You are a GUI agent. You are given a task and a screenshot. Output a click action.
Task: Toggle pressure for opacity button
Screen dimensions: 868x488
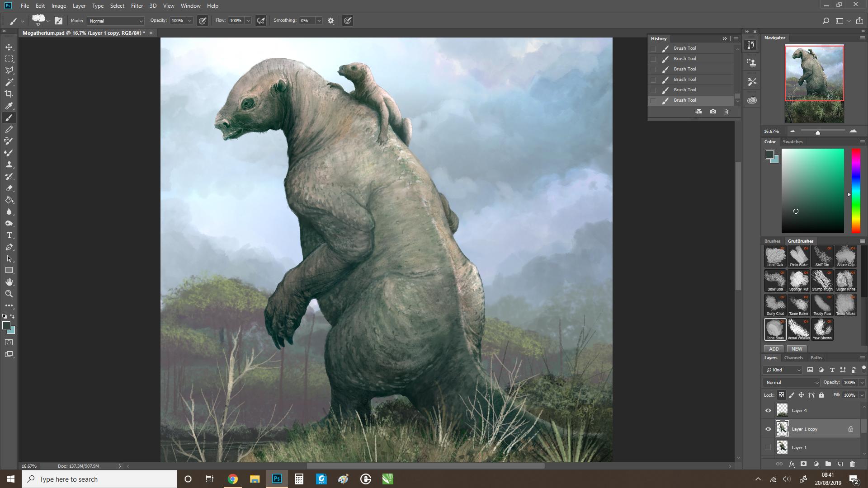(203, 21)
